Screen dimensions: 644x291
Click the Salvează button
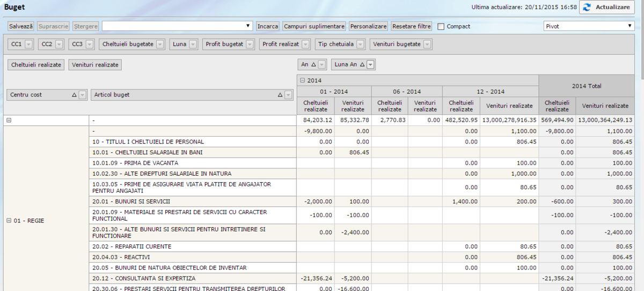[x=21, y=26]
